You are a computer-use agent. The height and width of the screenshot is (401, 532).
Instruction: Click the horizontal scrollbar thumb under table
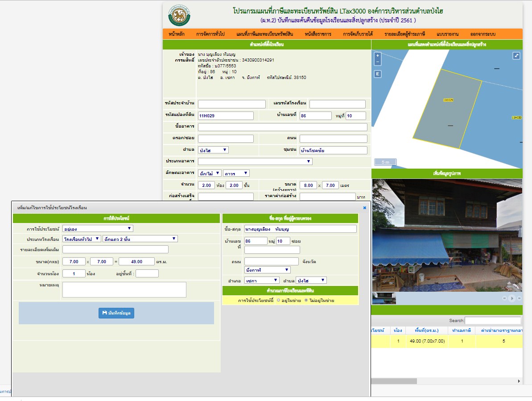point(394,381)
